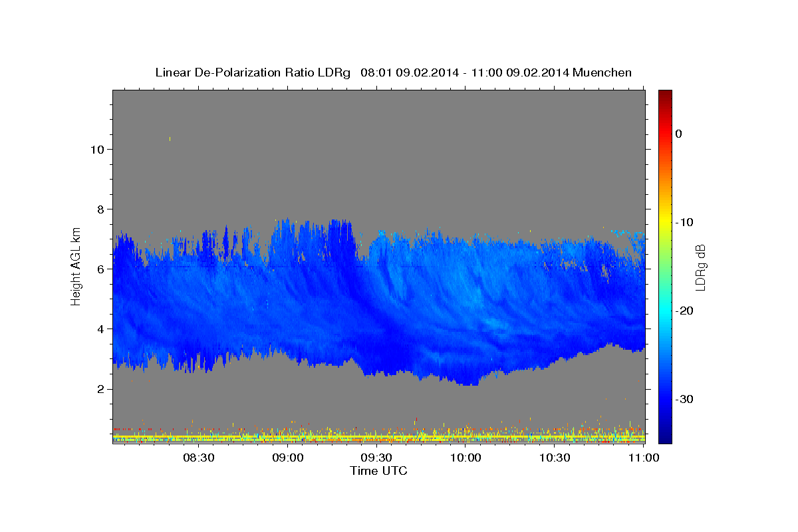Click the 11:00 time tick label
This screenshot has width=798, height=532.
click(x=643, y=458)
